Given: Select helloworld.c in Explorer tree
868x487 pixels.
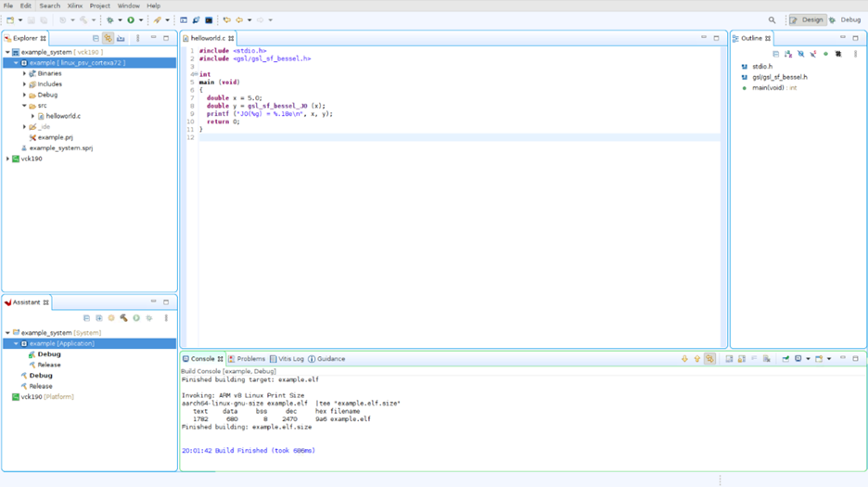Looking at the screenshot, I should [63, 116].
